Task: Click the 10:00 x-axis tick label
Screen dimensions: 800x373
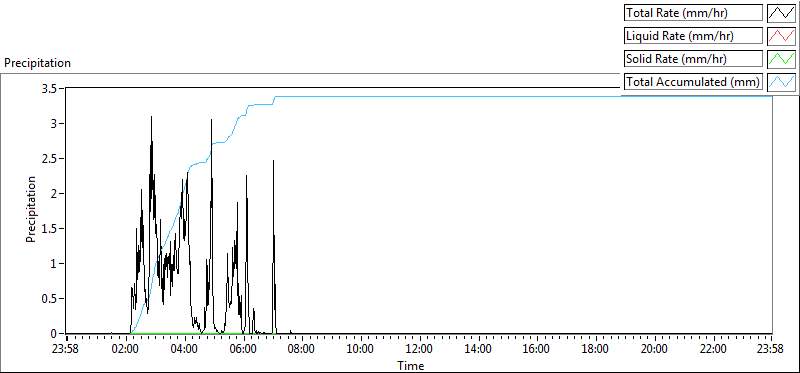Action: pyautogui.click(x=360, y=350)
